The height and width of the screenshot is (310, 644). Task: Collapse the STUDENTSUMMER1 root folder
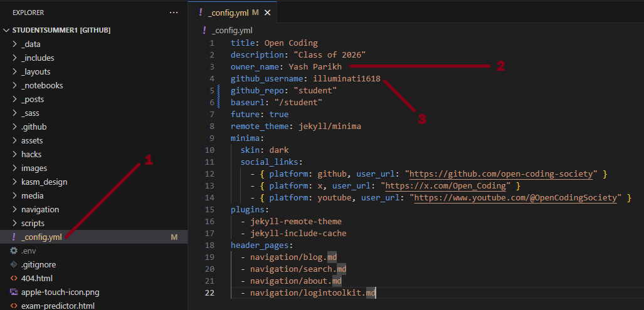click(7, 30)
